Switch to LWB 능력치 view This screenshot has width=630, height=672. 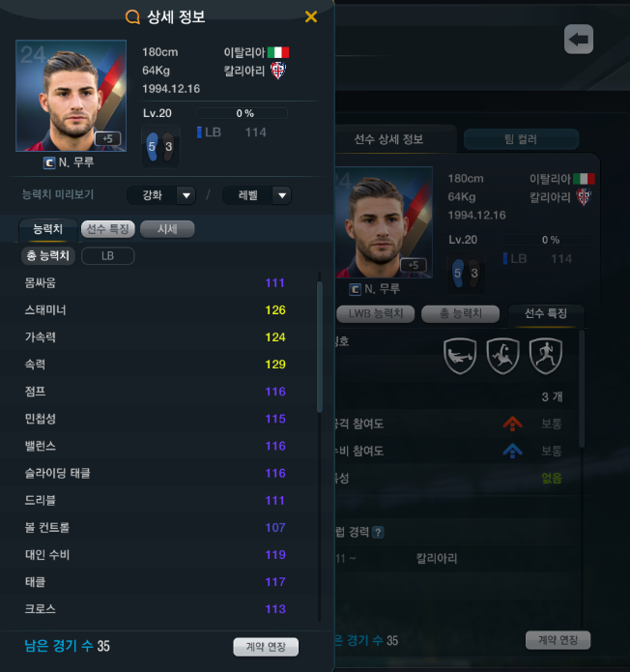click(x=375, y=313)
